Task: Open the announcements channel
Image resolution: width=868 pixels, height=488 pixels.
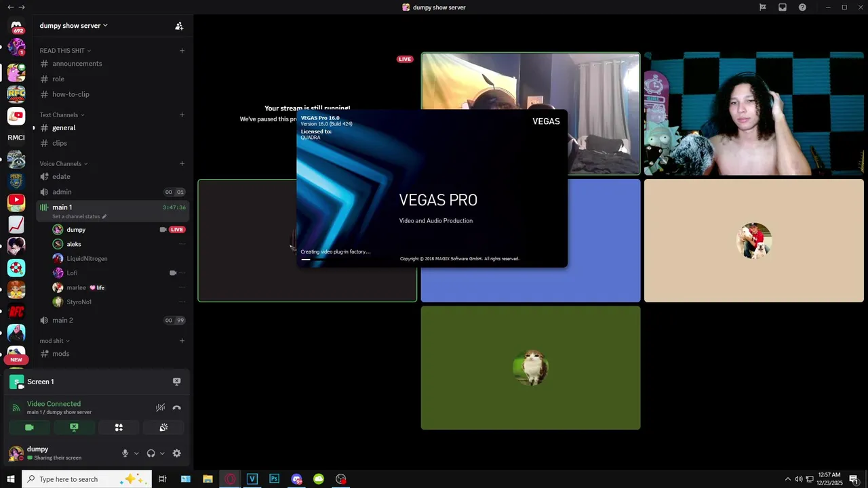Action: point(112,64)
